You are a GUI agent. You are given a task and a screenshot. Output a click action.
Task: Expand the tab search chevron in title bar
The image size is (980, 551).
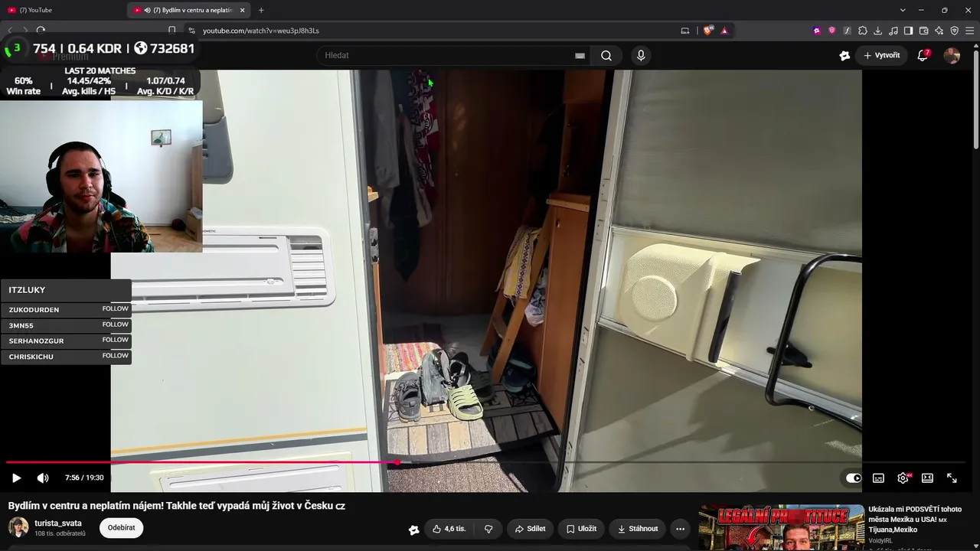(903, 10)
